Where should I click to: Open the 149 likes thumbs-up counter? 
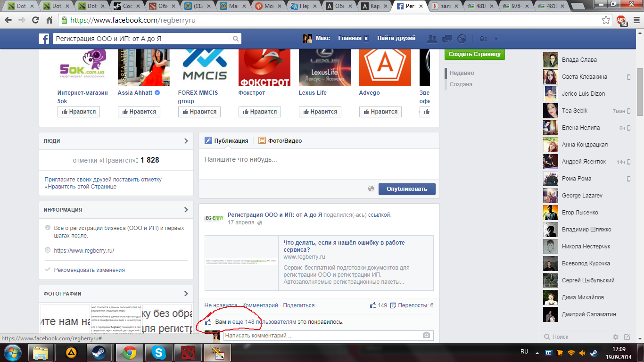pos(379,305)
